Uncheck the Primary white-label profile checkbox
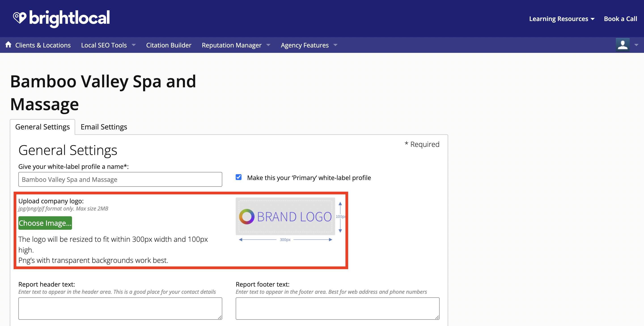644x326 pixels. (239, 177)
